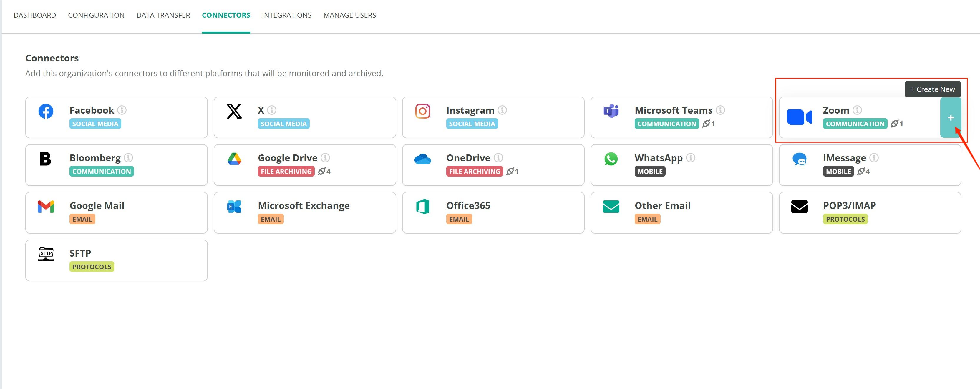Click the Google Drive logo icon
The image size is (980, 389).
(x=234, y=159)
